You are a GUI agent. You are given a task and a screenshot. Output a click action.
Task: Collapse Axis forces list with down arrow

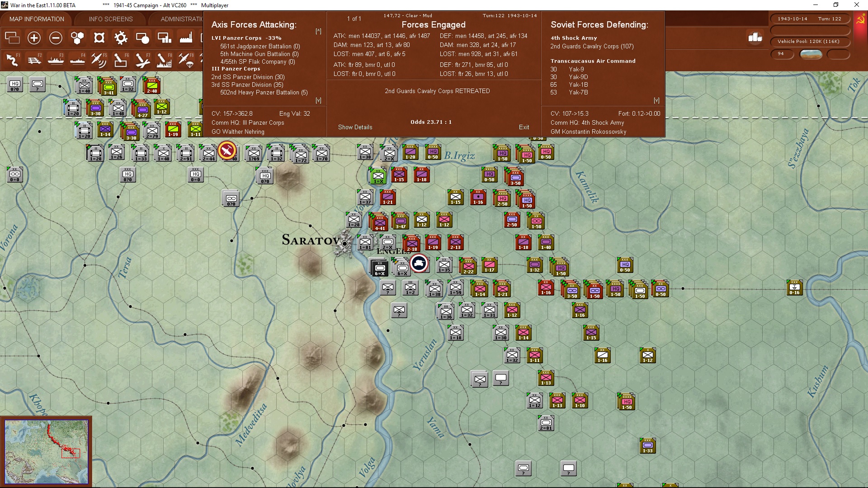coord(319,100)
